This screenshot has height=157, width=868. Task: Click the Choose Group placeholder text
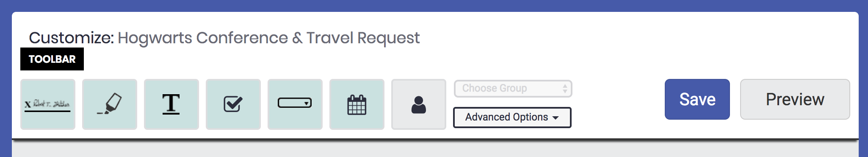coord(495,88)
